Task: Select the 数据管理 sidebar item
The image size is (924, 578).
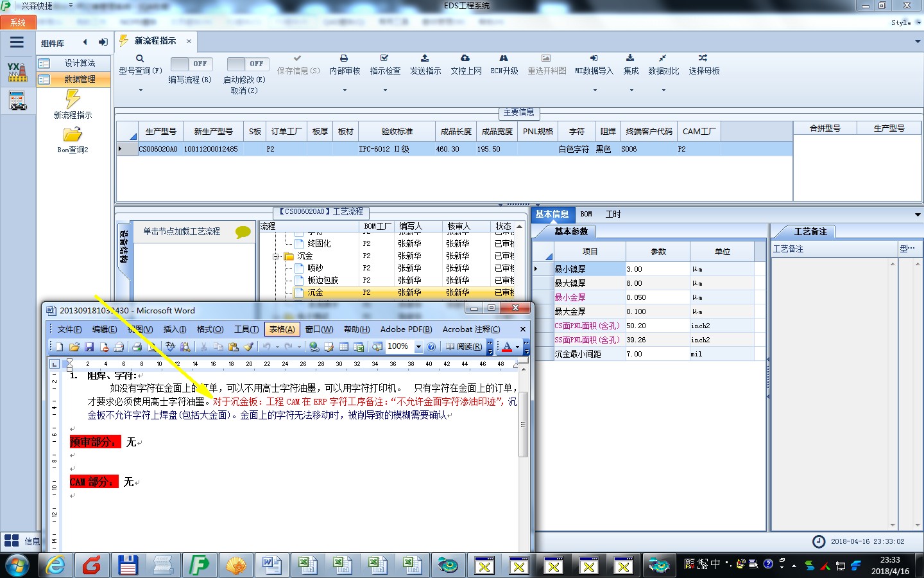Action: point(73,79)
